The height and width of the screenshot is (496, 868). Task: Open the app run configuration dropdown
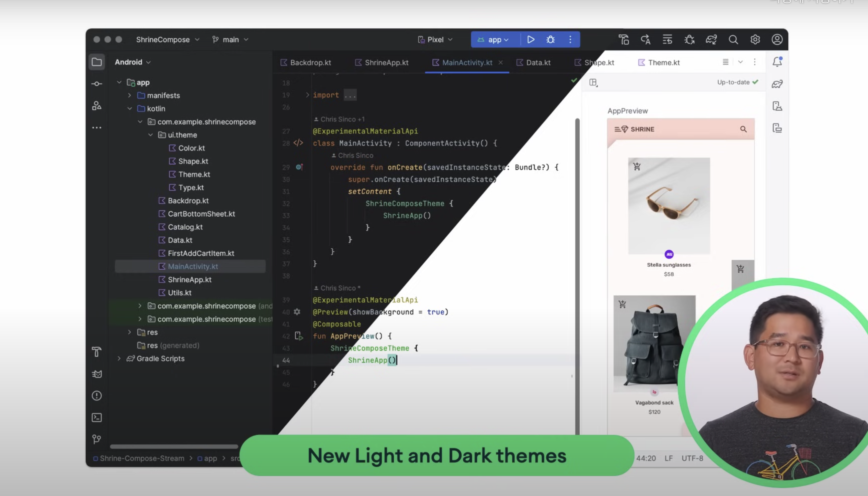(x=493, y=39)
